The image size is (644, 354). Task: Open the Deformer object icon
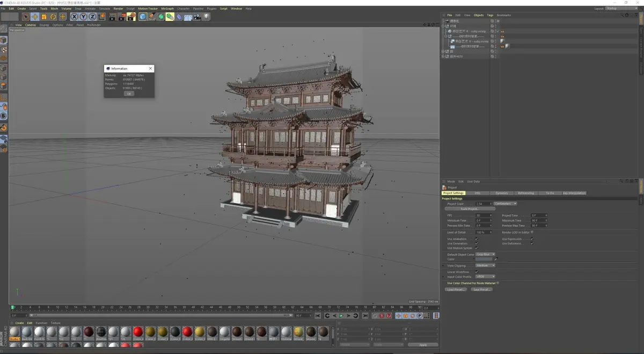tap(179, 17)
